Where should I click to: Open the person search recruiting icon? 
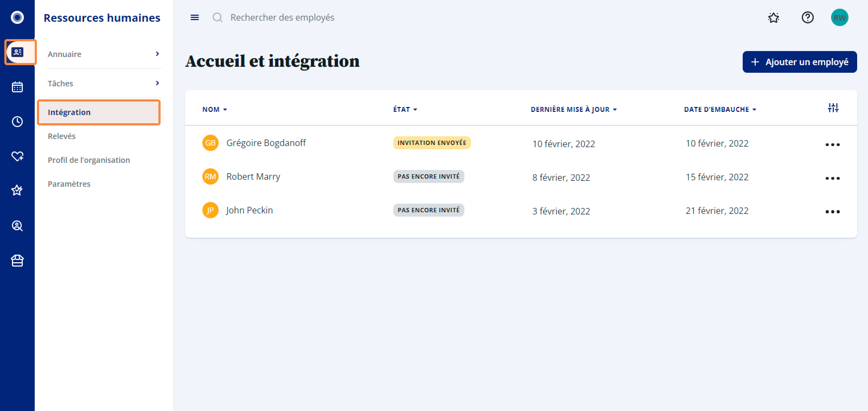coord(17,226)
